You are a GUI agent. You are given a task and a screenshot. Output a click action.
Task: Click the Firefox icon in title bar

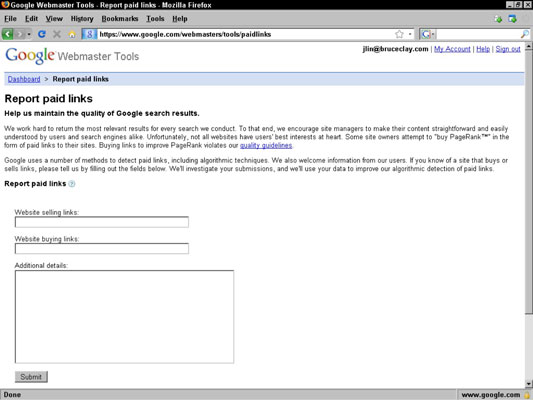pyautogui.click(x=5, y=5)
